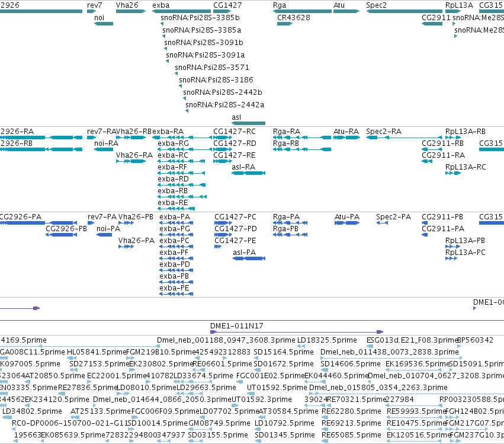The image size is (504, 444).
Task: Select the CR43628 gene label
Action: click(294, 18)
